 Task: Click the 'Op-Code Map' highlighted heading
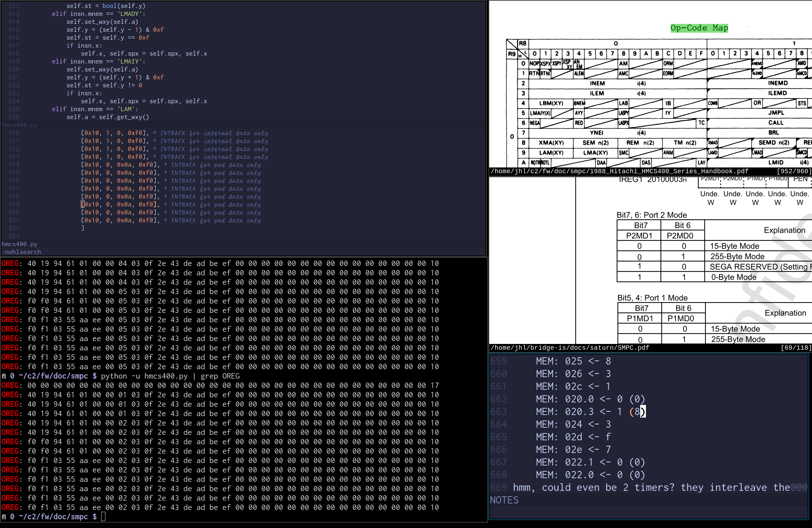tap(699, 28)
